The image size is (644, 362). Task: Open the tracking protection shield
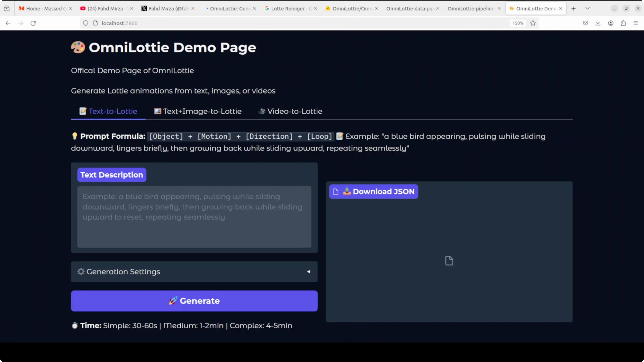pyautogui.click(x=86, y=23)
